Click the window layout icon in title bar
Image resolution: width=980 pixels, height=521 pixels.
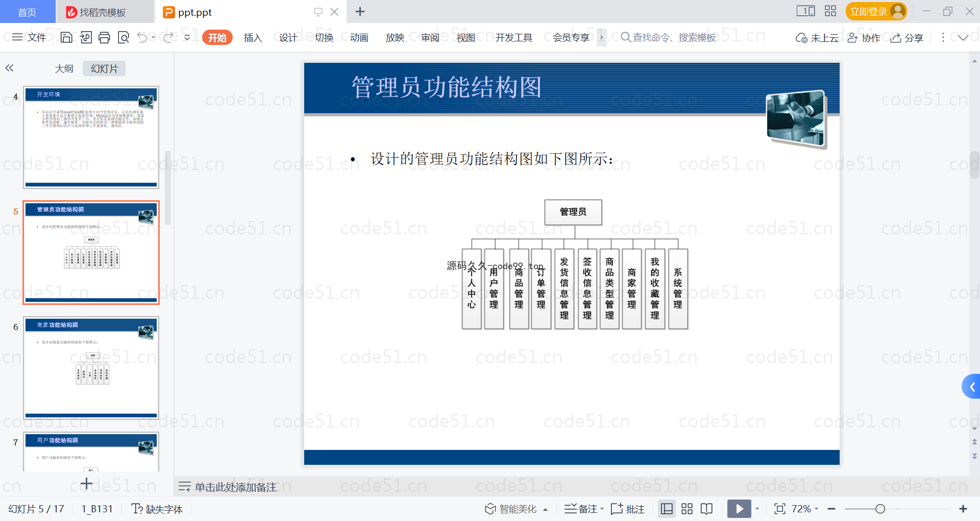pos(805,11)
